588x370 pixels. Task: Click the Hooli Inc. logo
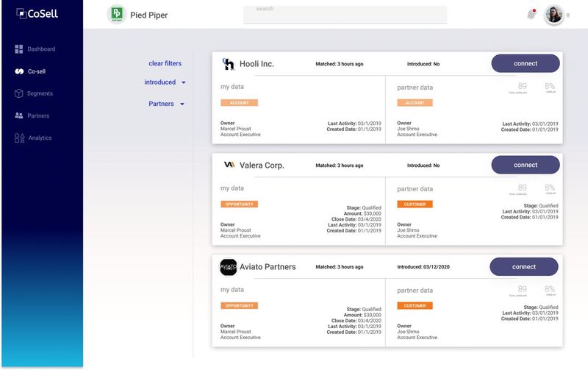(228, 64)
